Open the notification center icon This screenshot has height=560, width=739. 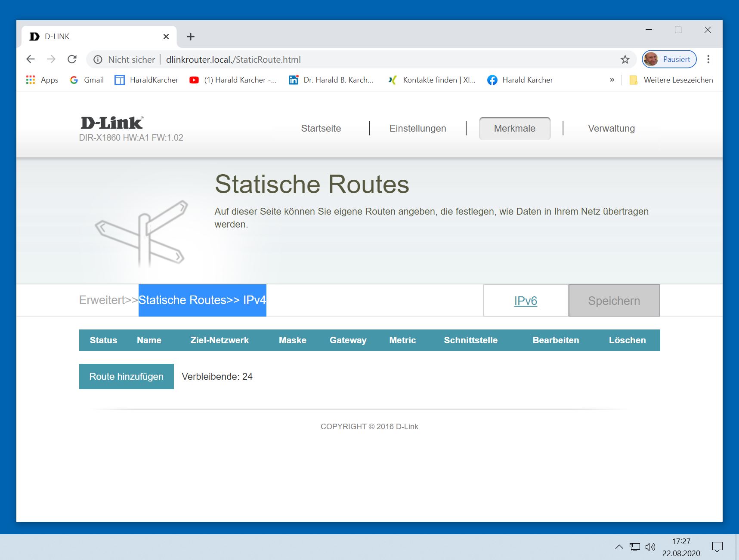tap(717, 547)
